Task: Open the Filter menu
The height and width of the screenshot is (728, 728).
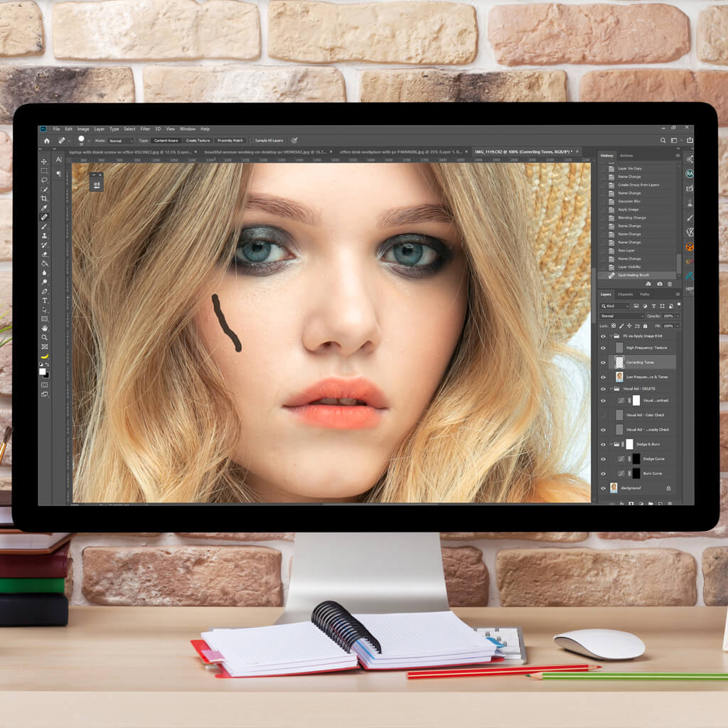Action: [x=145, y=129]
